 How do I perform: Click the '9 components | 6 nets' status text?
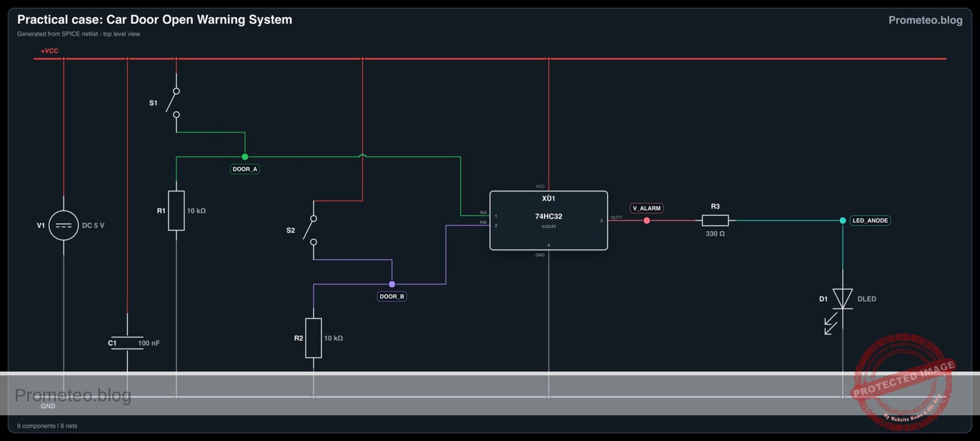47,426
